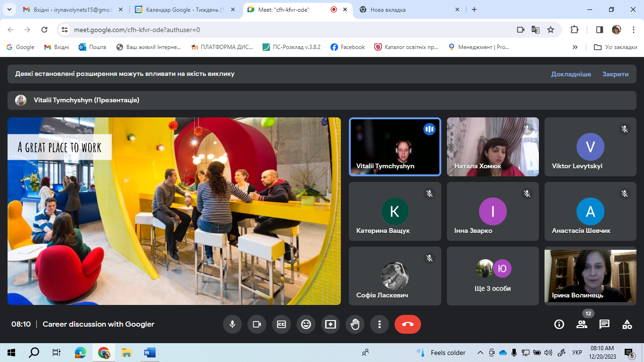This screenshot has height=362, width=644.
Task: Click Закрити to dismiss the notice
Action: [615, 74]
